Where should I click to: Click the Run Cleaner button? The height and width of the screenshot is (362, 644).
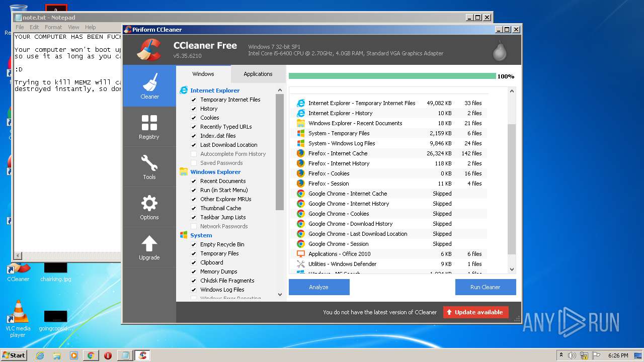(x=486, y=287)
